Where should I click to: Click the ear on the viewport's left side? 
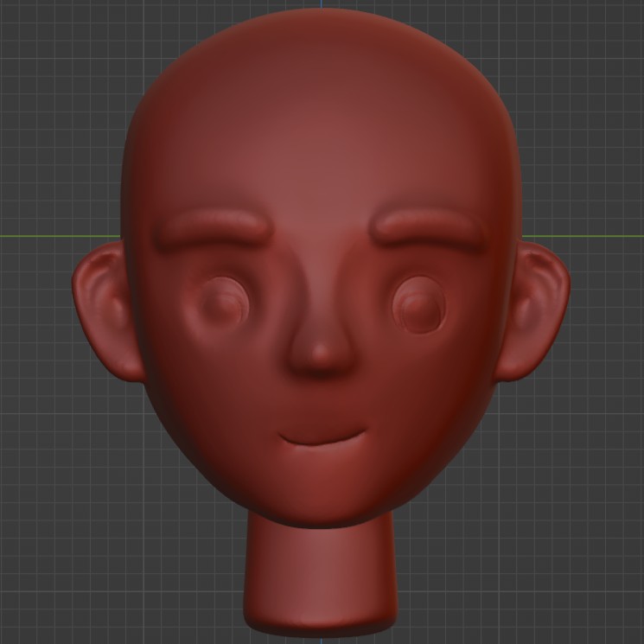(106, 309)
